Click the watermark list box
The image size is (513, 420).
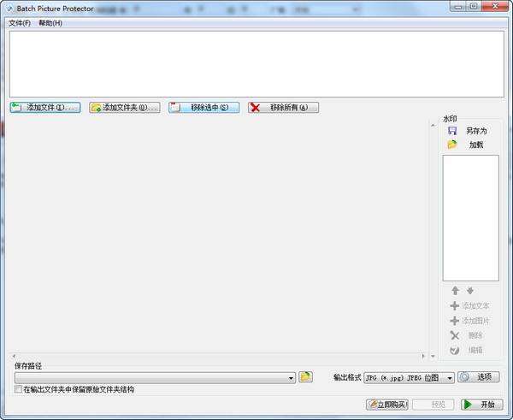tap(471, 218)
